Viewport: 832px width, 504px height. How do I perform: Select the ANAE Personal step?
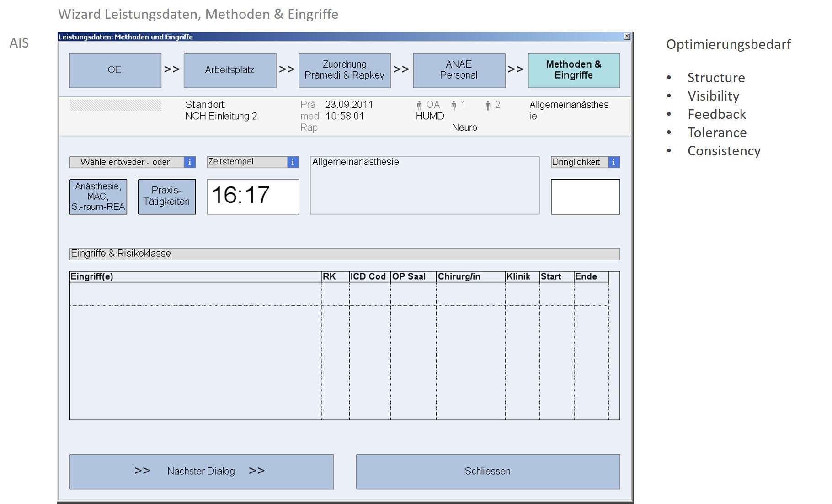459,70
